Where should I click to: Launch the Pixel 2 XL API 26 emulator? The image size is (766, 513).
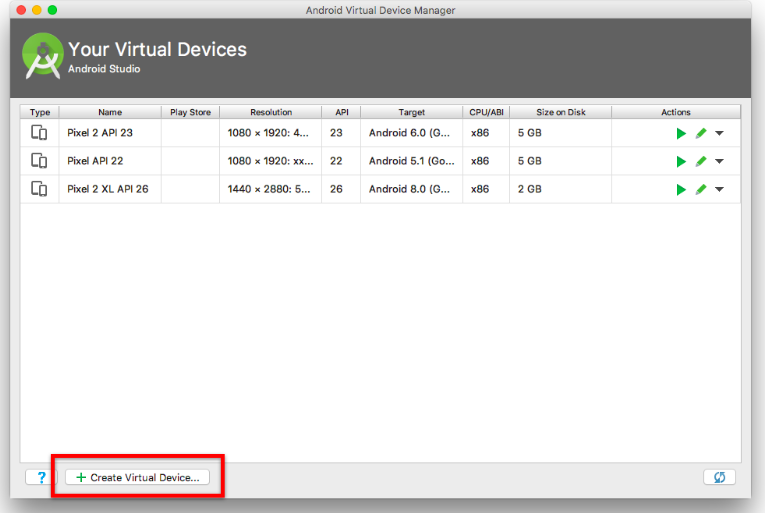pos(681,189)
